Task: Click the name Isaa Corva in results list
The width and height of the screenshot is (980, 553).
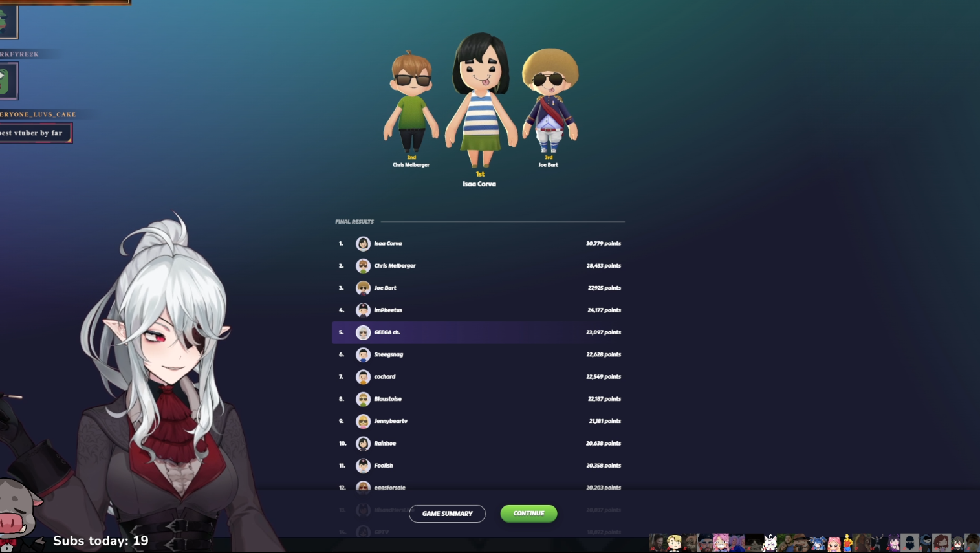Action: click(x=388, y=244)
